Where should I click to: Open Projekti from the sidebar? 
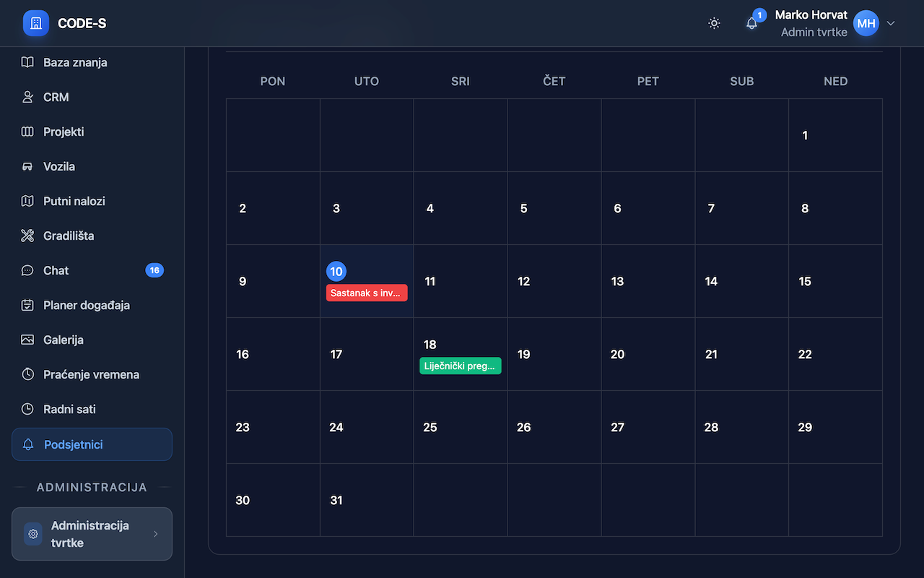point(64,131)
